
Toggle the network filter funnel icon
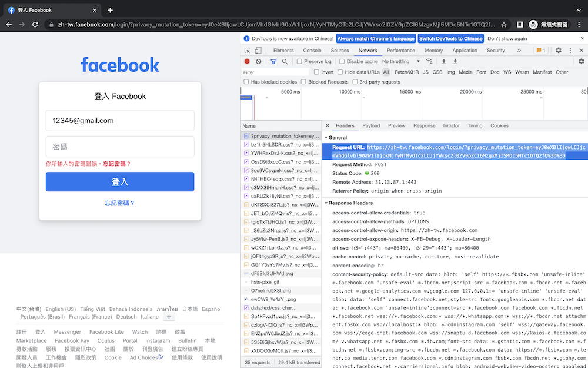pos(274,61)
